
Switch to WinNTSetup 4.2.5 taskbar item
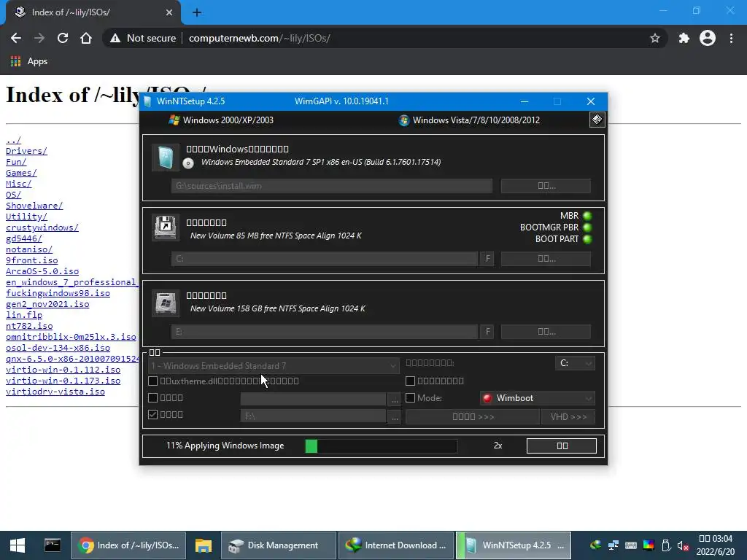(x=513, y=545)
